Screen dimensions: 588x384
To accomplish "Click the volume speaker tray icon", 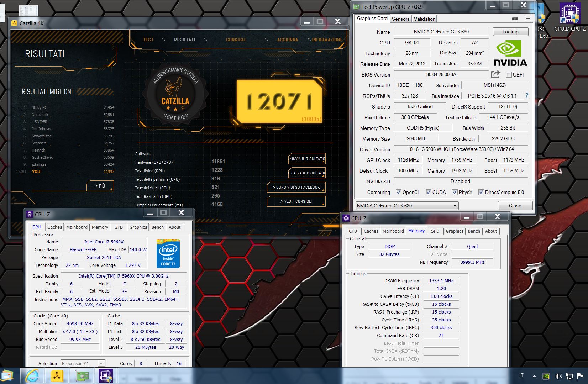I will [558, 376].
